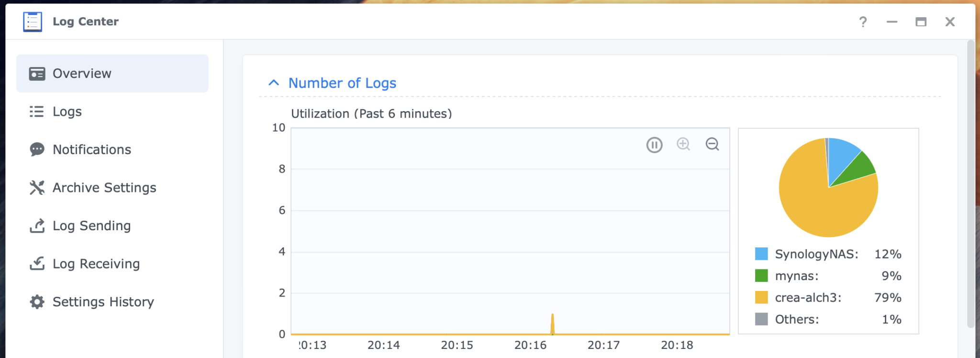
Task: Click the Log Center app icon
Action: point(33,22)
